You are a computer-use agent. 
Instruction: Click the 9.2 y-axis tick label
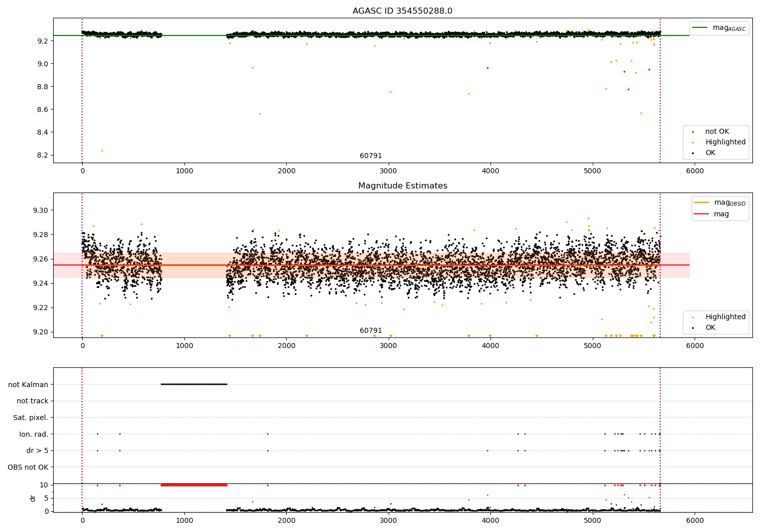[x=42, y=41]
